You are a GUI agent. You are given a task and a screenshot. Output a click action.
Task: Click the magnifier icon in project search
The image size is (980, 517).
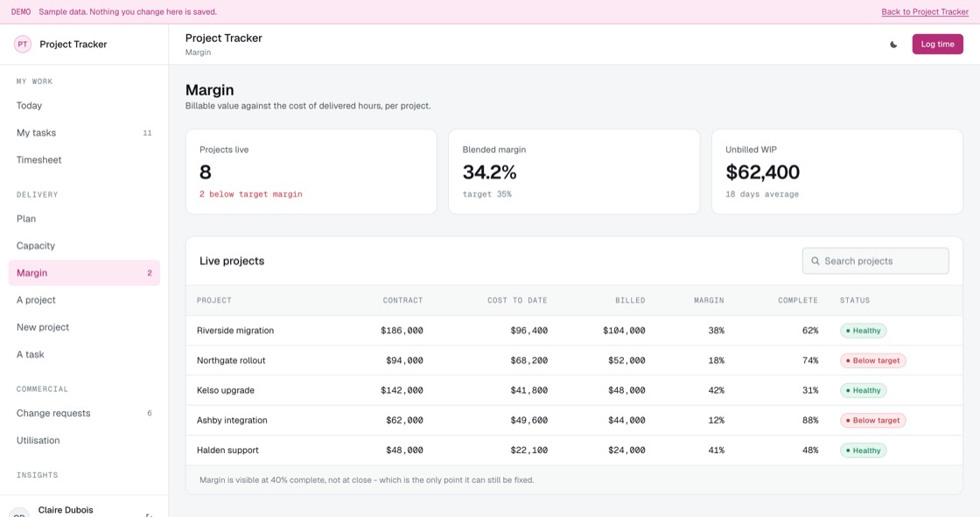point(815,261)
